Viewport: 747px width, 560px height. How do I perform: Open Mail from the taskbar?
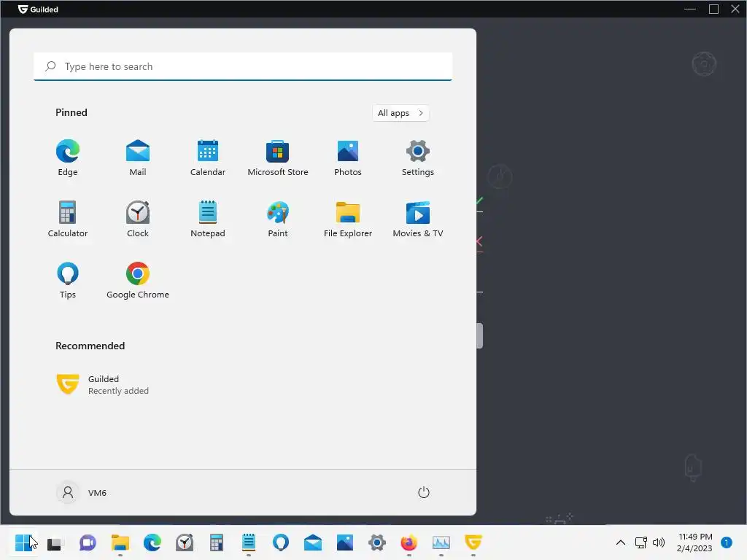point(313,542)
